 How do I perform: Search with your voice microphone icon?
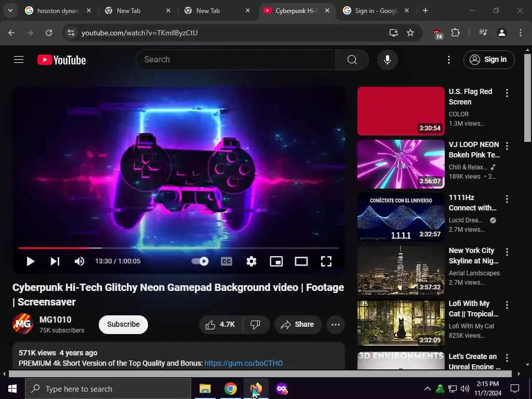387,60
